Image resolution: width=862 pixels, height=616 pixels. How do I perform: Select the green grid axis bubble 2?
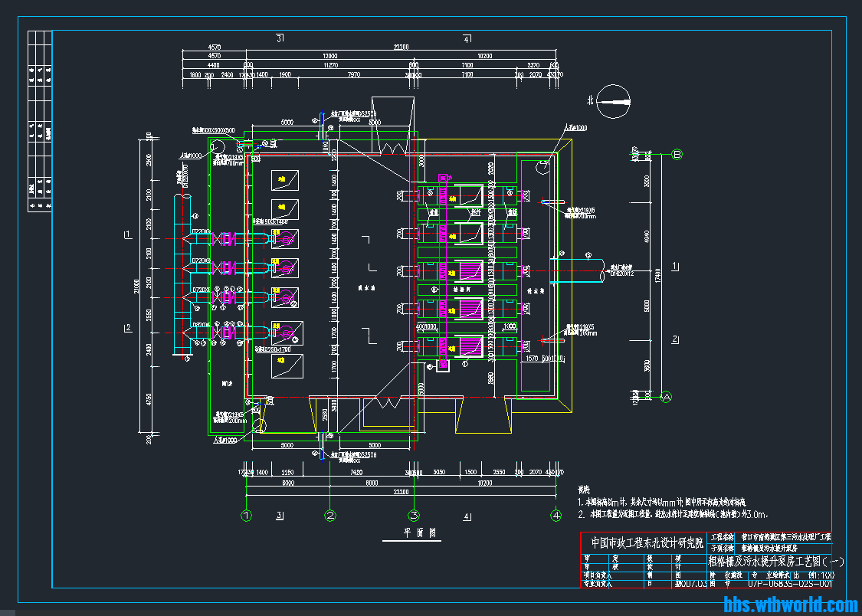[330, 516]
